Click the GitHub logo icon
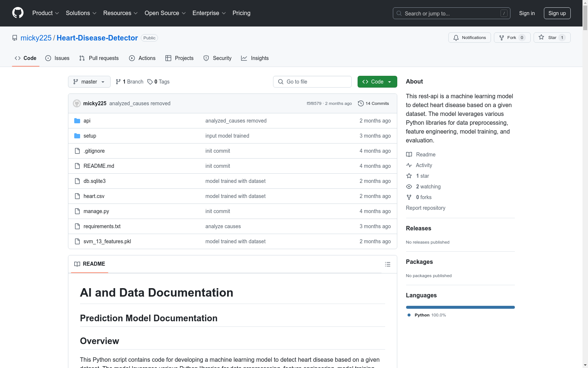 coord(18,13)
